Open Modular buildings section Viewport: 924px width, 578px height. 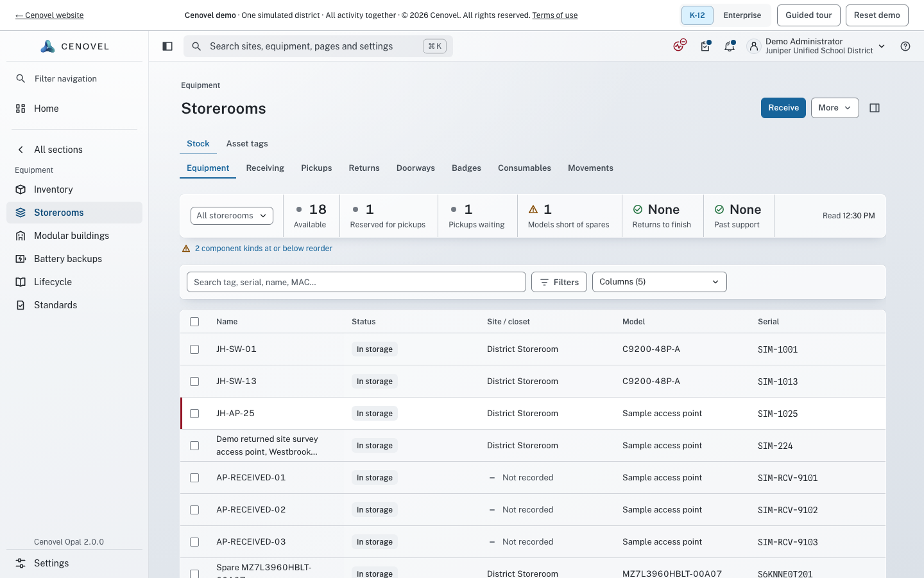point(74,236)
